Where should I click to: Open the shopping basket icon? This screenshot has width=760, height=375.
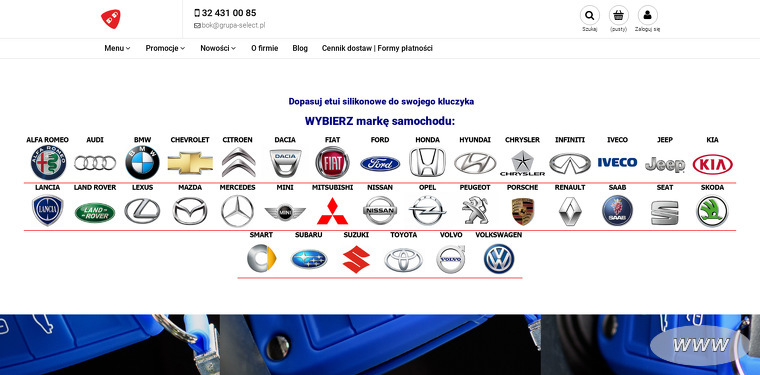[x=618, y=16]
